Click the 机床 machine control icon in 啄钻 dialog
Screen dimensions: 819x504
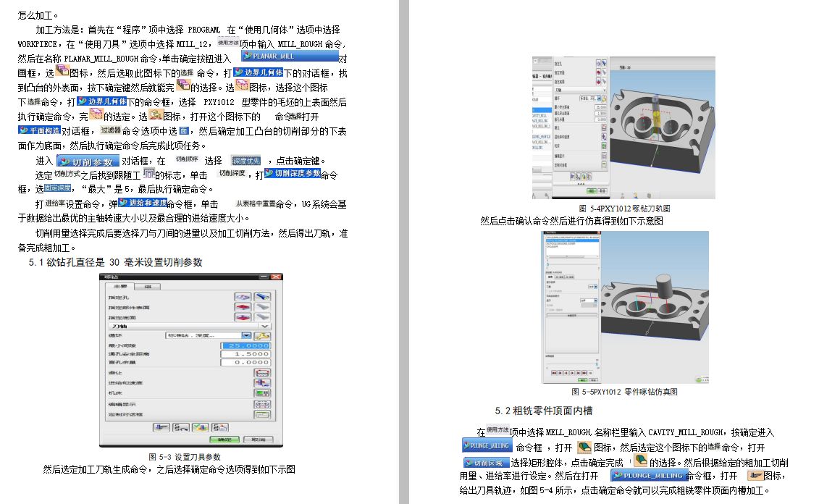coord(262,392)
